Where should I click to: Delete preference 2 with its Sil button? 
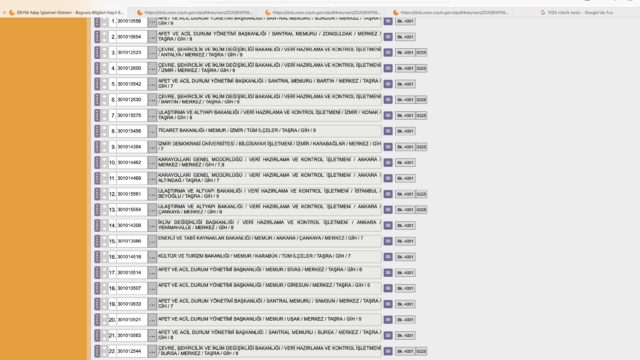[388, 37]
